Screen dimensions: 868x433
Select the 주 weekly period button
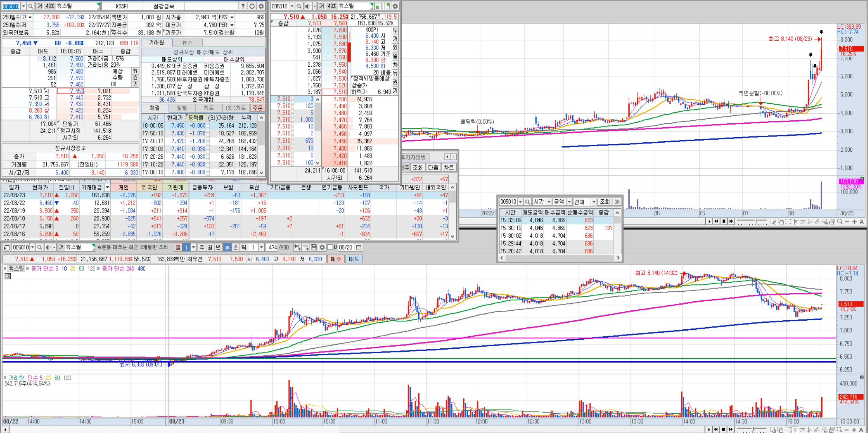pos(202,247)
